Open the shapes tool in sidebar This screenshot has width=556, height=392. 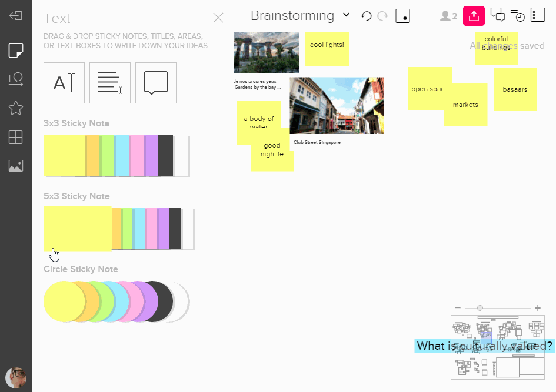pos(16,79)
